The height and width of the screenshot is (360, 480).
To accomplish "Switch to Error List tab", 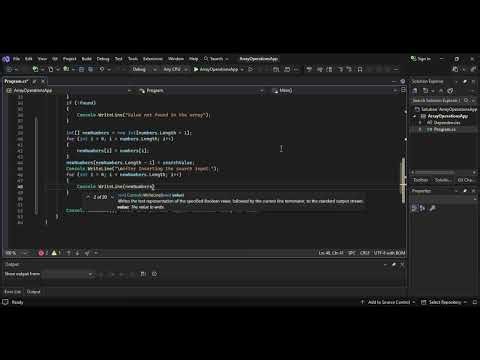I will (x=12, y=292).
